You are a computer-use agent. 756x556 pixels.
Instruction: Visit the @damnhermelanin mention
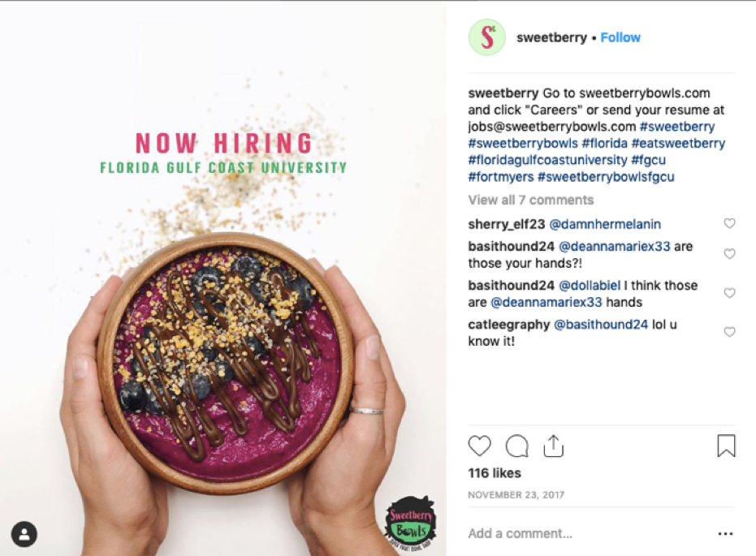[605, 224]
